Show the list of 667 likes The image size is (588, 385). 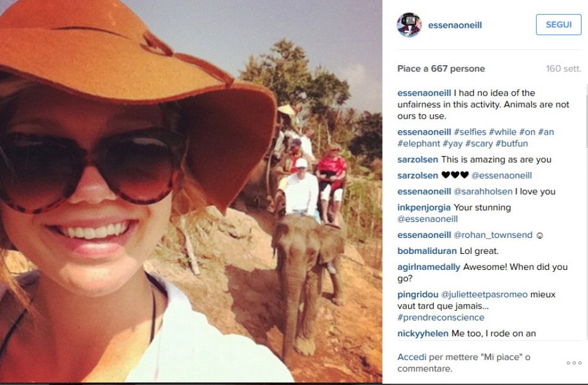[x=441, y=69]
